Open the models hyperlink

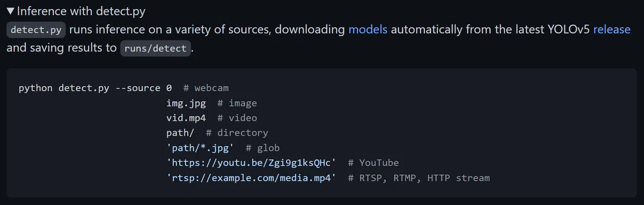click(368, 30)
